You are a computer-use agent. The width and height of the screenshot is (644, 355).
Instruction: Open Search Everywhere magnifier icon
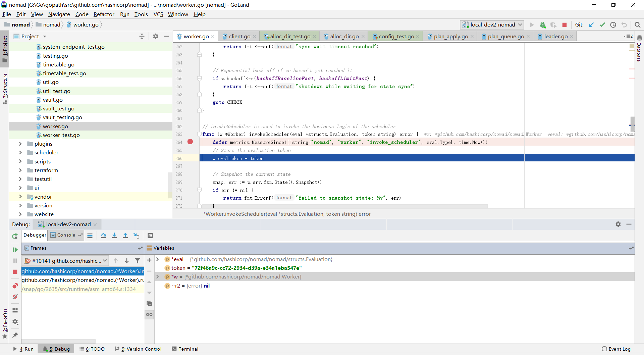pos(638,25)
